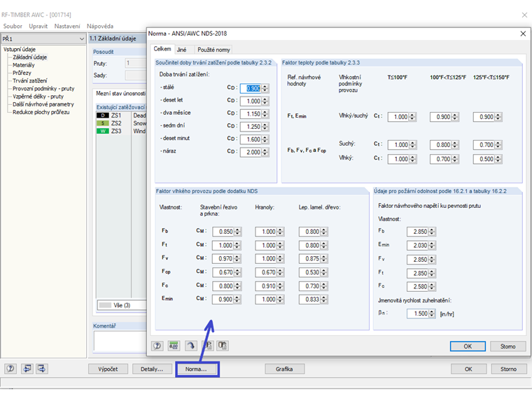532x399 pixels.
Task: Open the Soubor menu
Action: click(13, 26)
